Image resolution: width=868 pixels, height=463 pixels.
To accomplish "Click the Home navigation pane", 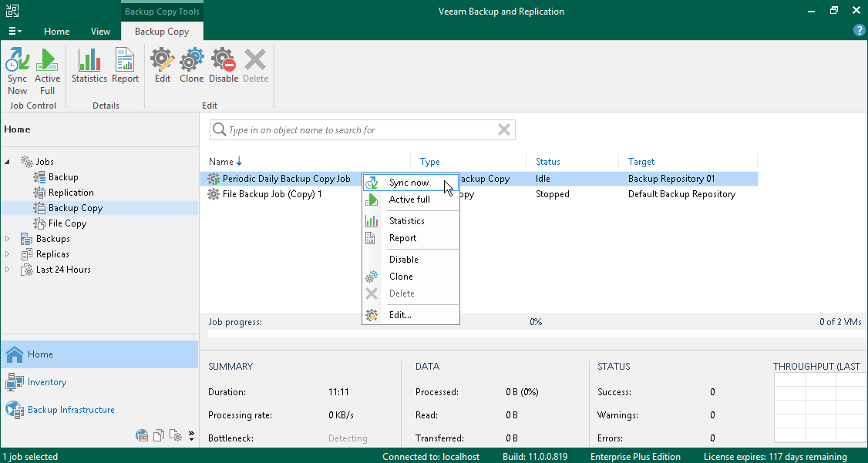I will point(99,354).
